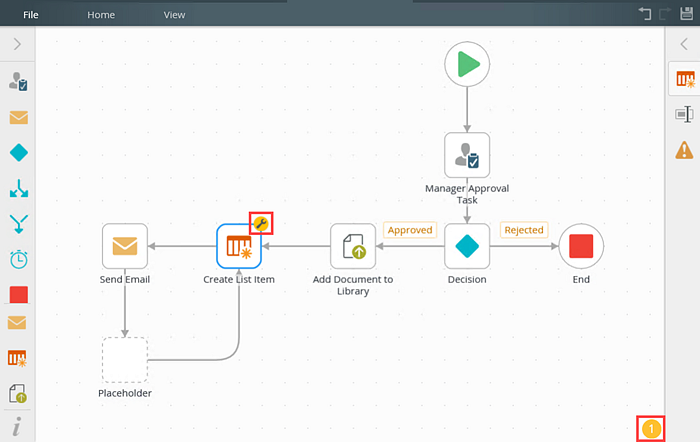Pick Add Document icon in toolbox
700x443 pixels.
[x=18, y=393]
